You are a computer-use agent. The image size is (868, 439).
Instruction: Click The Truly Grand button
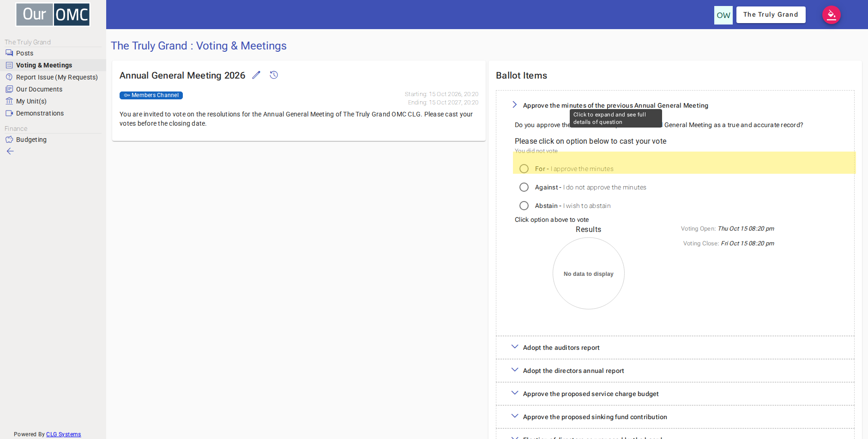click(771, 15)
